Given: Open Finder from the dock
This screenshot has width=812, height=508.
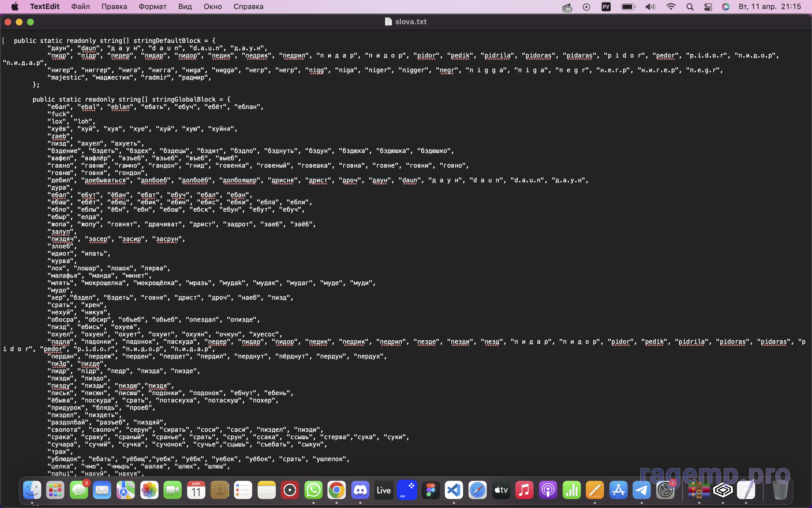Looking at the screenshot, I should (32, 490).
